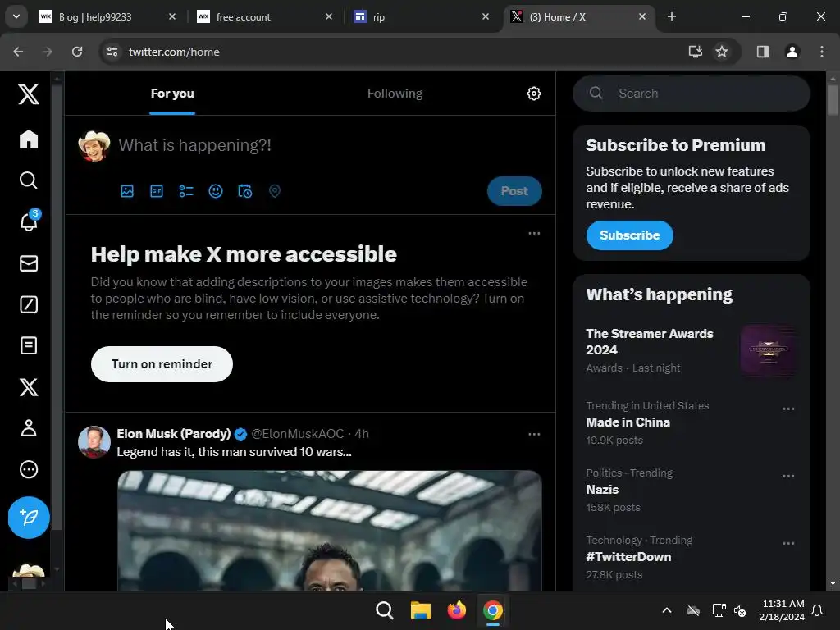Image resolution: width=840 pixels, height=630 pixels.
Task: Click bookmark star in address bar
Action: 722,52
